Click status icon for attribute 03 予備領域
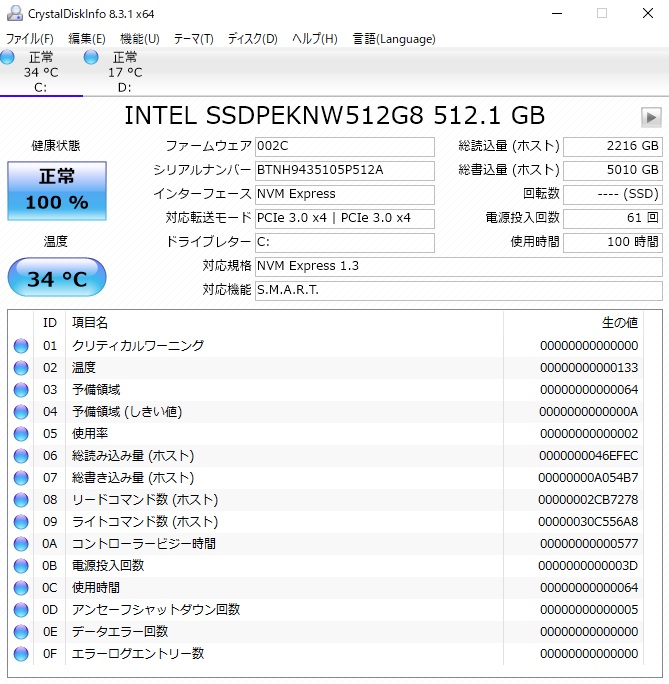The image size is (669, 684). 21,390
